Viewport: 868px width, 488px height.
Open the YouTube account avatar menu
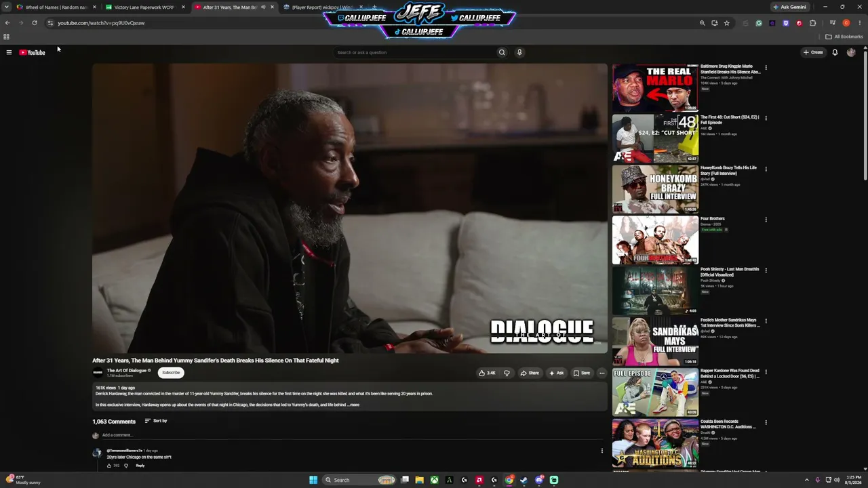851,52
